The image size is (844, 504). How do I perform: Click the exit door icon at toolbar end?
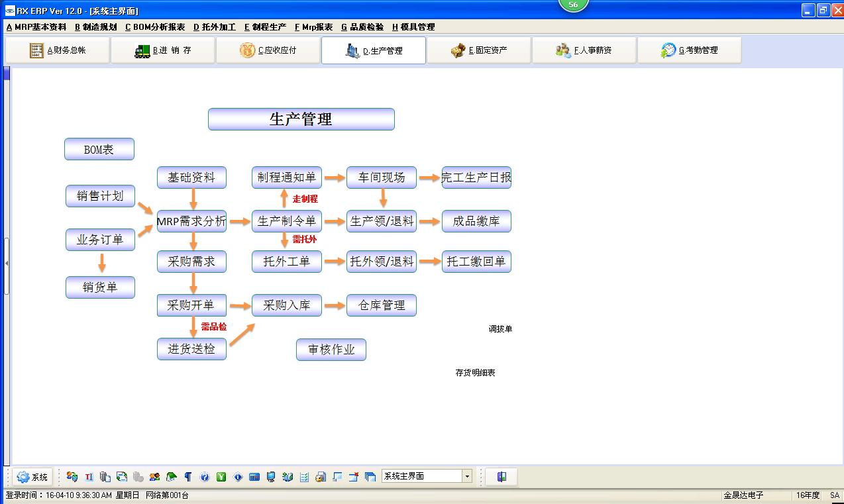[x=501, y=477]
